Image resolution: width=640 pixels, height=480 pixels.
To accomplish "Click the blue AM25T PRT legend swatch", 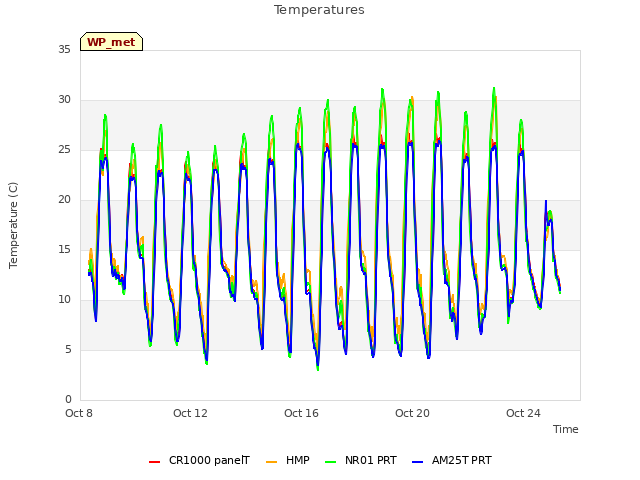I will [x=418, y=462].
